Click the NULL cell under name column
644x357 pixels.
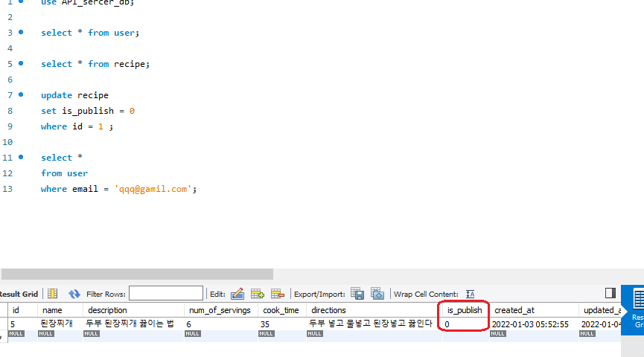click(45, 334)
